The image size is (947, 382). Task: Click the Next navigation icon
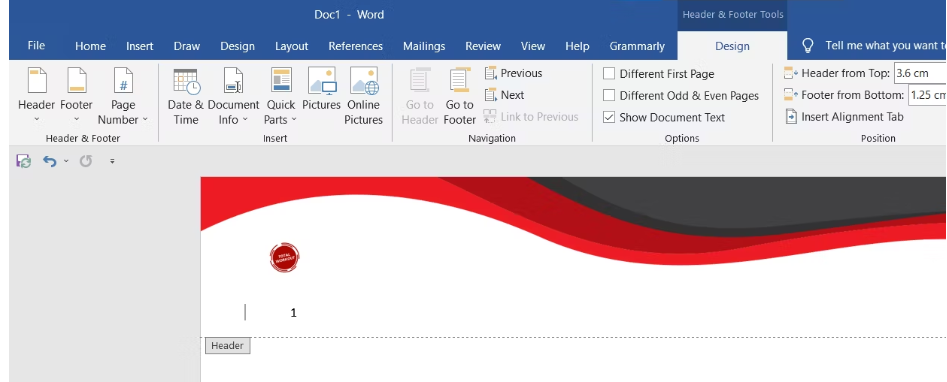pyautogui.click(x=490, y=95)
